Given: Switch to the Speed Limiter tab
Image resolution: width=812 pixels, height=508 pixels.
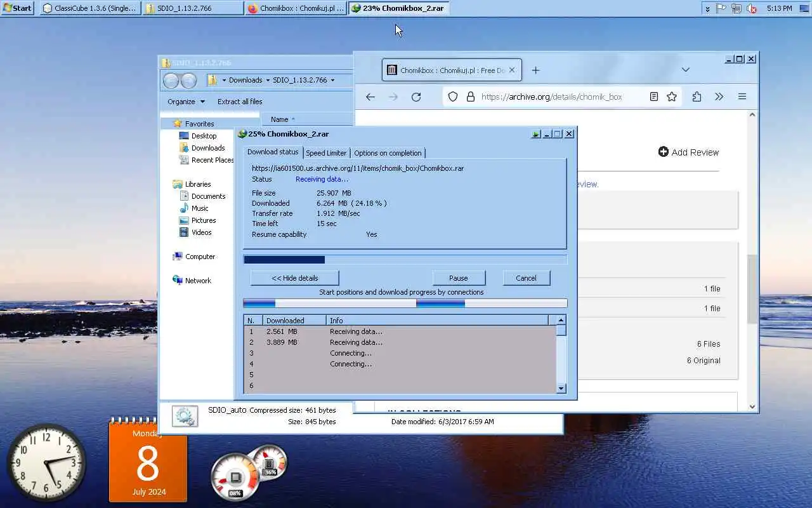Looking at the screenshot, I should coord(326,153).
